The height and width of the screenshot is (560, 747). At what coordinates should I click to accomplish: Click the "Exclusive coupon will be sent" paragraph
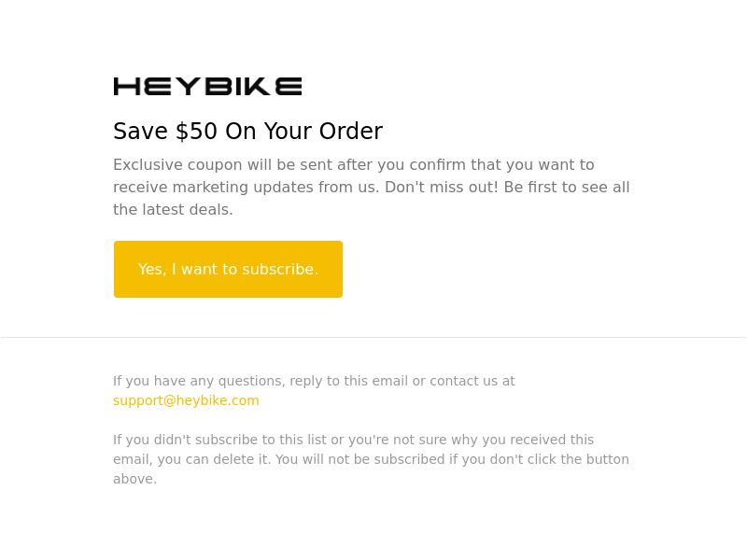click(371, 188)
